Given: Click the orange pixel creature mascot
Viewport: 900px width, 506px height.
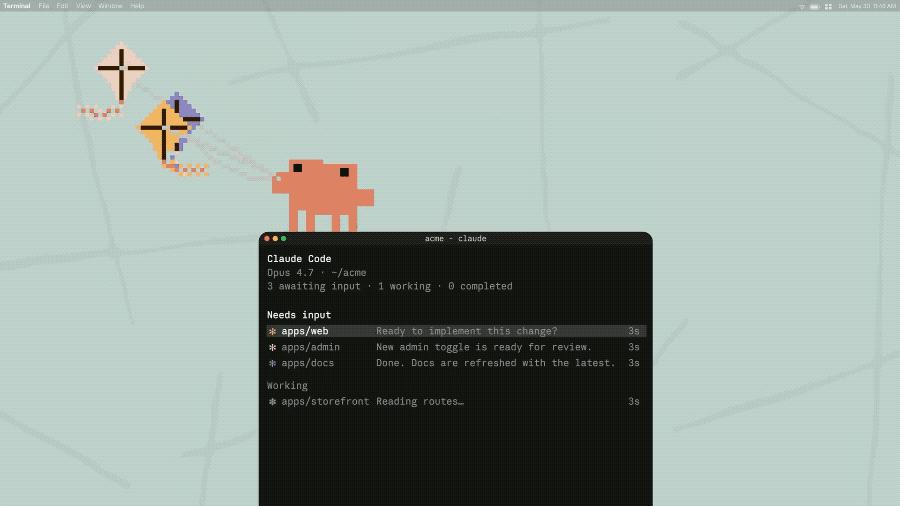Looking at the screenshot, I should point(323,195).
